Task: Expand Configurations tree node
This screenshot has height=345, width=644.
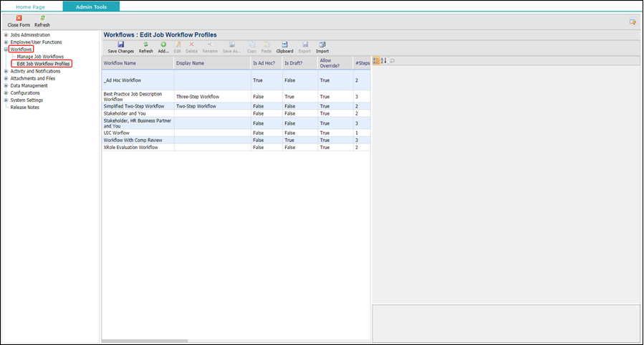Action: (x=6, y=93)
